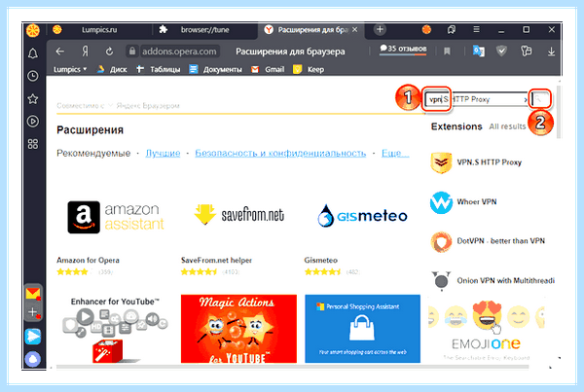Viewport: 584px width, 392px height.
Task: Click the extension icon beside the shield
Action: (x=526, y=51)
